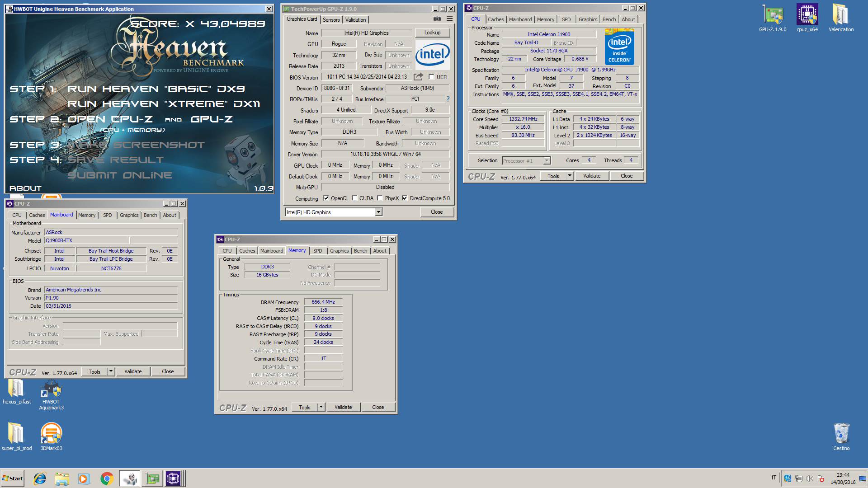Image resolution: width=868 pixels, height=488 pixels.
Task: Open Graphics tab in Mainboard CPU-Z window
Action: (x=129, y=215)
